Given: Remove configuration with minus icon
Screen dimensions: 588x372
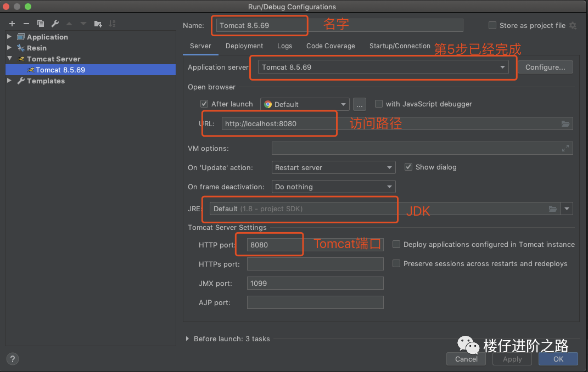Looking at the screenshot, I should point(26,24).
